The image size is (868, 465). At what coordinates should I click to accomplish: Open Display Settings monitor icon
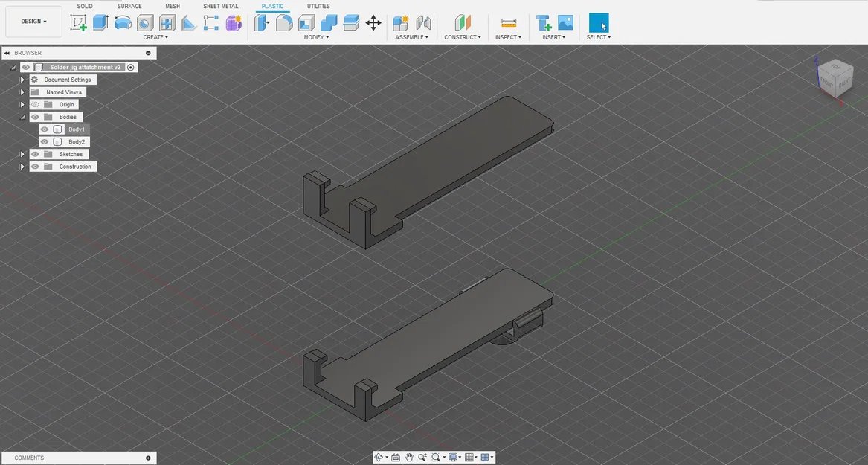(x=454, y=458)
